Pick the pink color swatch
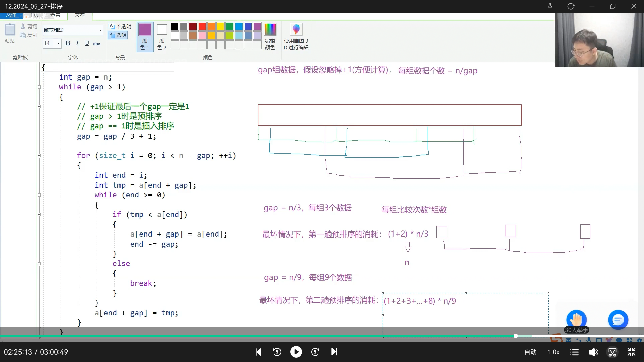644x362 pixels. [202, 35]
